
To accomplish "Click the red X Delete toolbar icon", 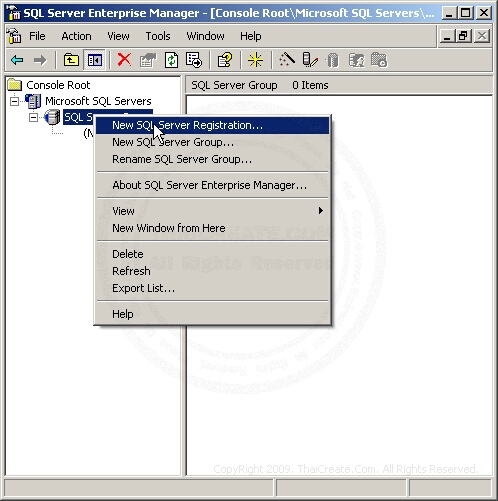I will [124, 60].
